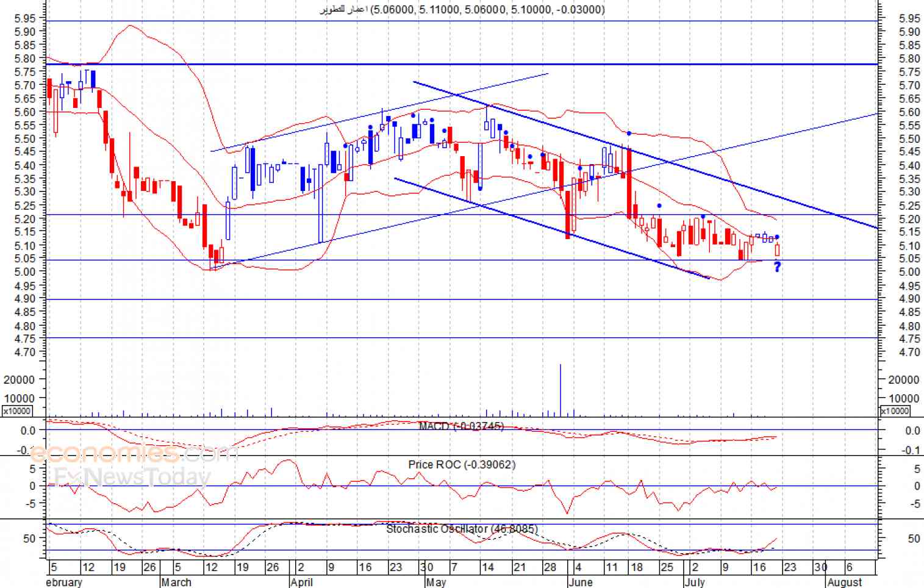The height and width of the screenshot is (588, 924).
Task: Click the 20000 volume label on the left axis
Action: tap(19, 379)
